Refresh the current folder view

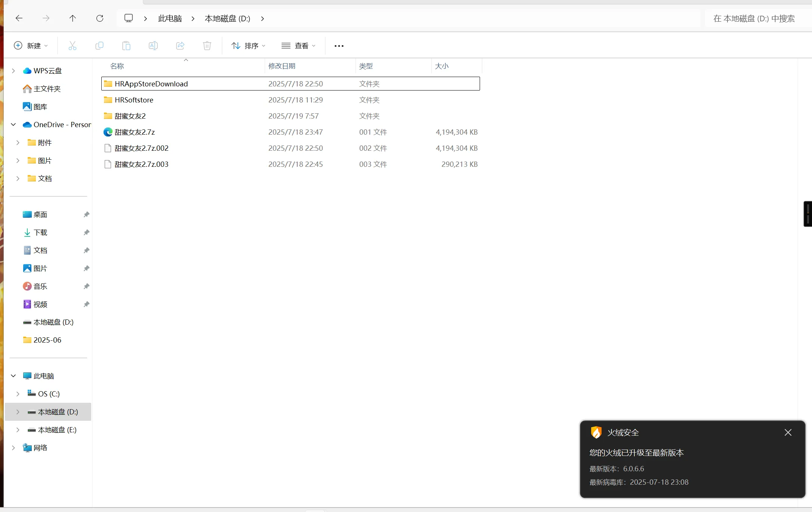100,18
